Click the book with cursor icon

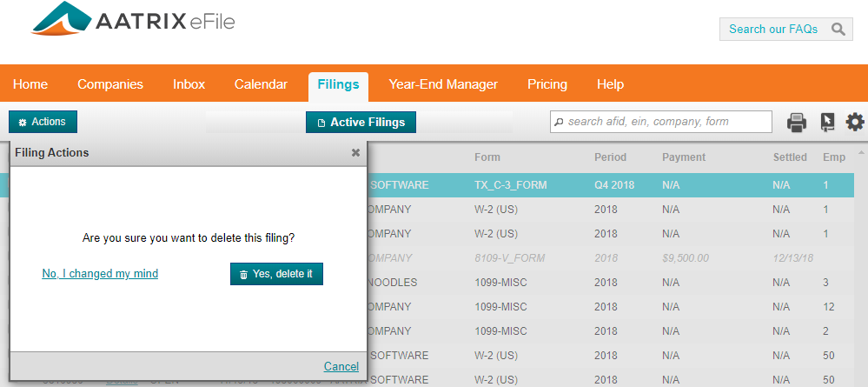point(827,123)
